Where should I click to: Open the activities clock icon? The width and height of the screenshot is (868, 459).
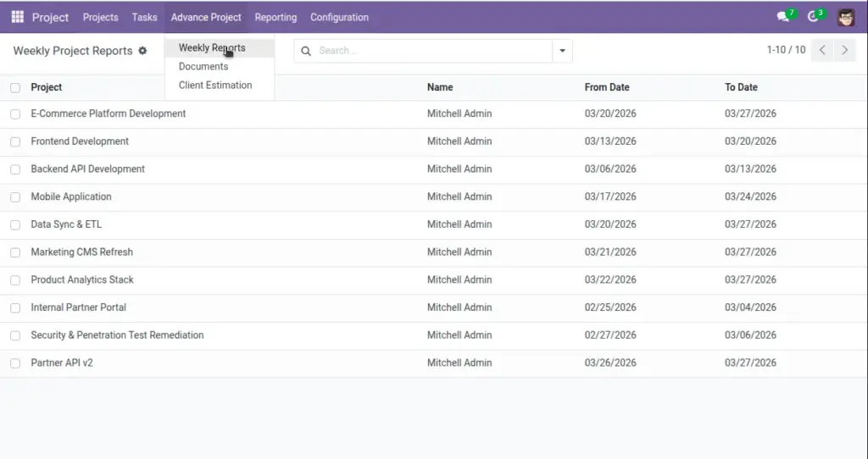tap(813, 17)
